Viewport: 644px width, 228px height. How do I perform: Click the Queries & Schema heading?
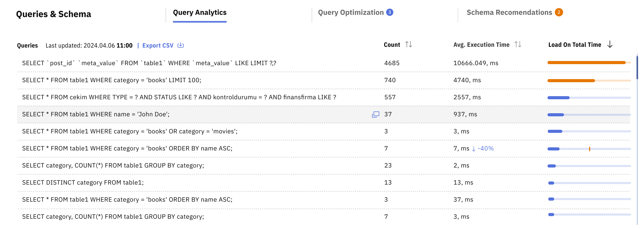pyautogui.click(x=53, y=14)
